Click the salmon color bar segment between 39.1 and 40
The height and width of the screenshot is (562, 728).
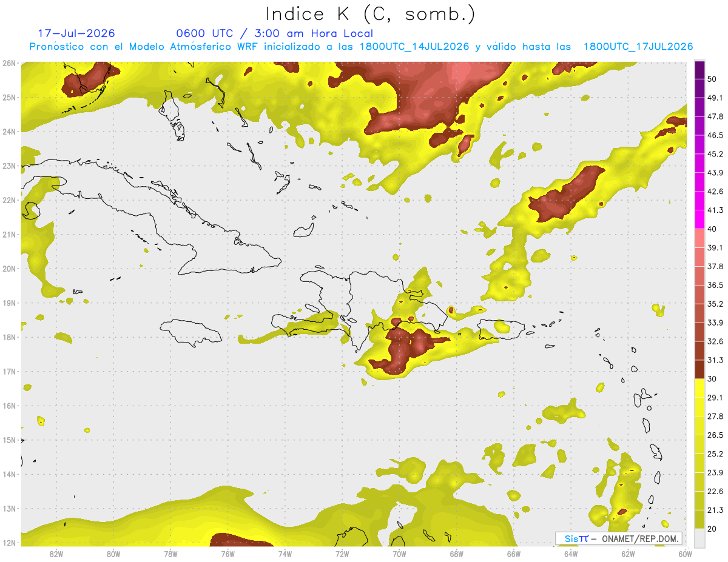pyautogui.click(x=699, y=238)
